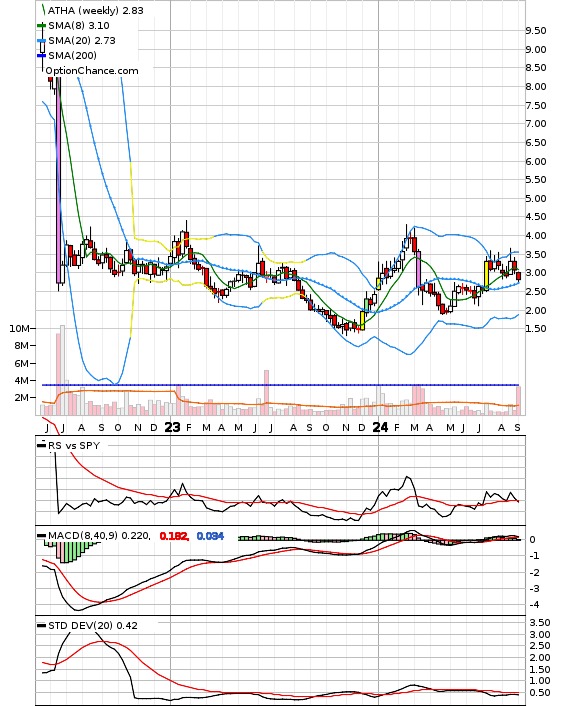566x706 pixels.
Task: Click the blue MACD histogram value 0.034
Action: (x=210, y=536)
